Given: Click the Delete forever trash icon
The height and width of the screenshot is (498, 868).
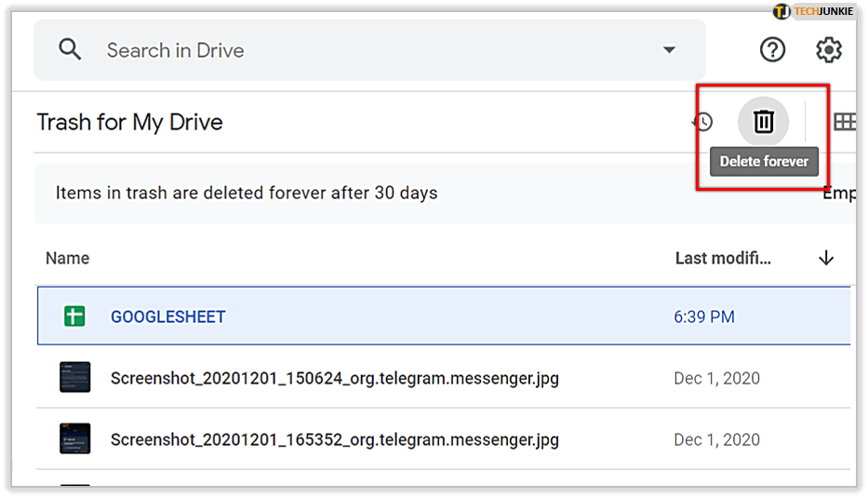Looking at the screenshot, I should (x=763, y=121).
